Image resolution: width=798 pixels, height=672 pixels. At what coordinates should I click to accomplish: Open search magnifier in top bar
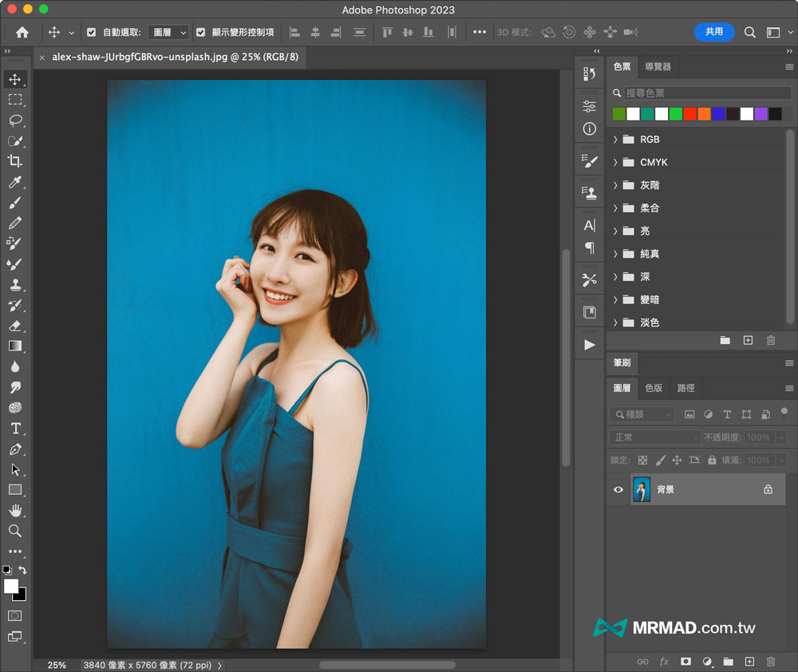pyautogui.click(x=749, y=32)
